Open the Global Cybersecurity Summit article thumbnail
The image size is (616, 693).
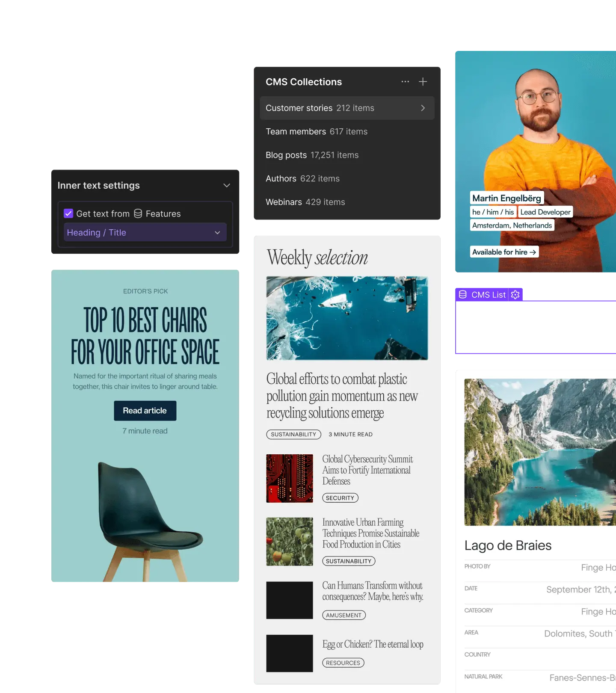(x=290, y=478)
